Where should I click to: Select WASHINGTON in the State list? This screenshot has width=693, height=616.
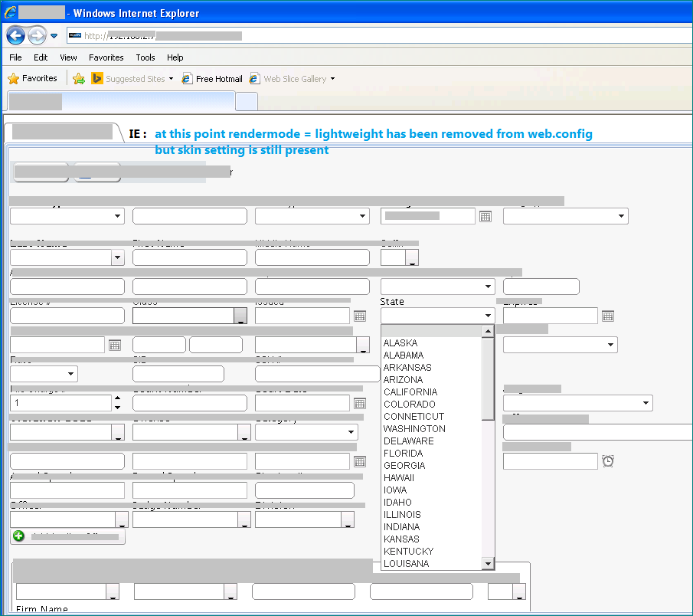click(x=431, y=429)
